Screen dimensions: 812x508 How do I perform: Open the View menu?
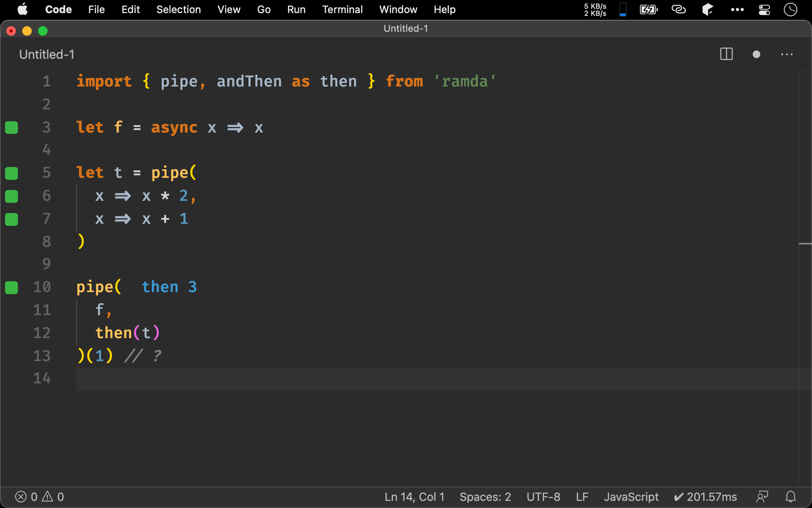point(229,9)
